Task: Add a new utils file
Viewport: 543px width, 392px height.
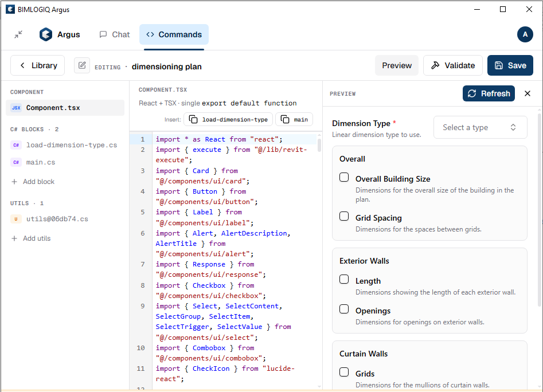Action: [x=31, y=238]
